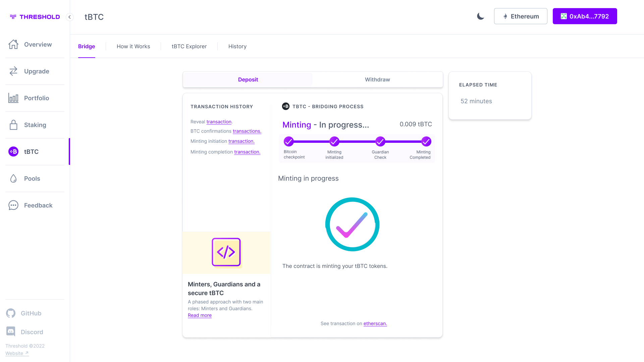Switch to the Bridge tab
Screen dimensions: 644x362
[x=87, y=46]
